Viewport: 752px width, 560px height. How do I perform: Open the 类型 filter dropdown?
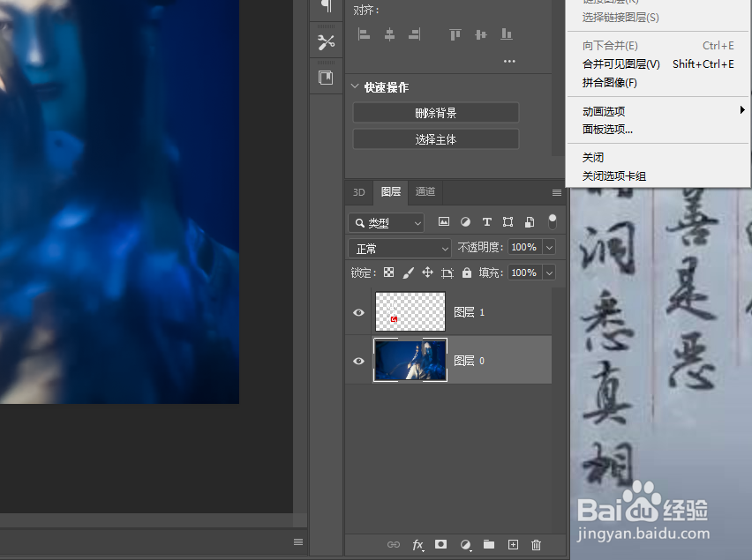[386, 223]
